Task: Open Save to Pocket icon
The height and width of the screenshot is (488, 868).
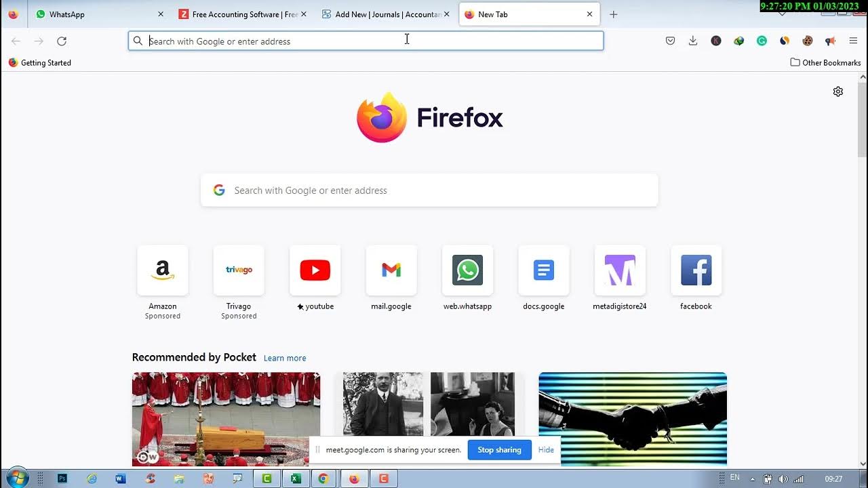Action: coord(670,41)
